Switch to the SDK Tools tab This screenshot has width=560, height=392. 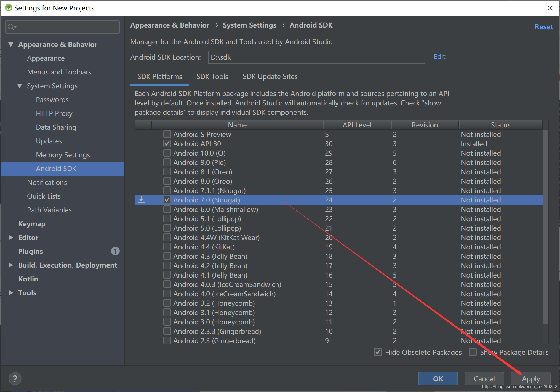(212, 76)
